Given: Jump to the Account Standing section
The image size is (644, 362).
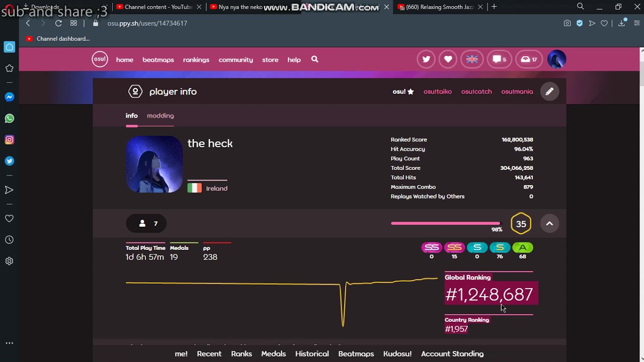Looking at the screenshot, I should click(x=452, y=354).
